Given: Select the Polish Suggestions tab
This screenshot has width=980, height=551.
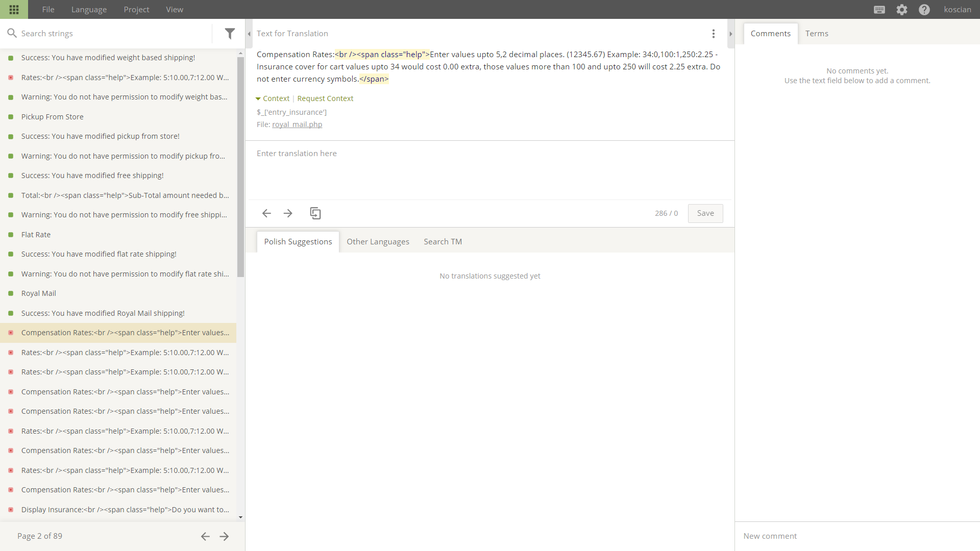Looking at the screenshot, I should [x=298, y=242].
